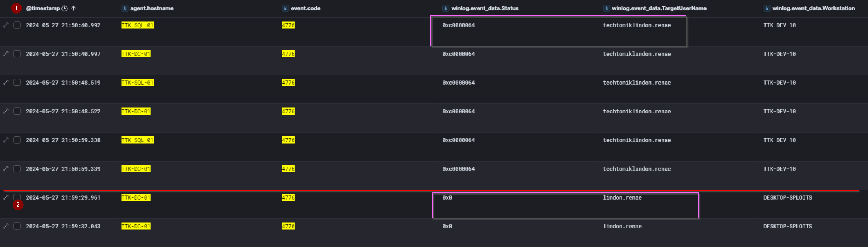Check the 21:50:59.339 row's selection box
Image resolution: width=868 pixels, height=247 pixels.
click(x=17, y=169)
